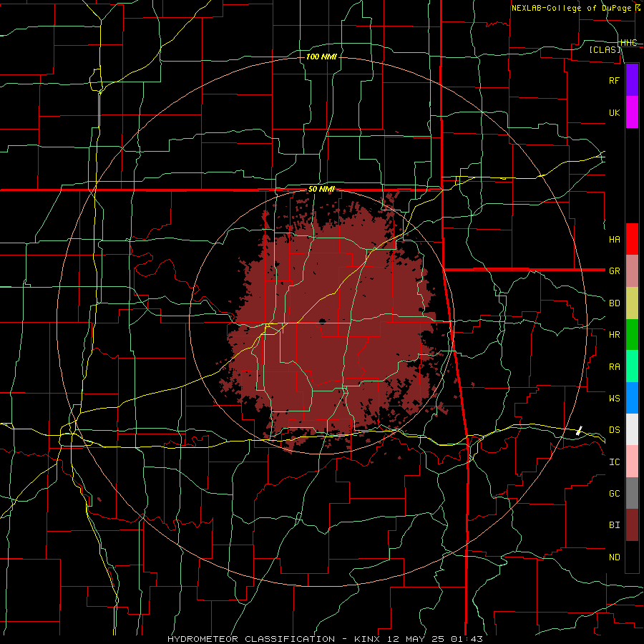The width and height of the screenshot is (644, 644).
Task: Click the RF purple legend color swatch
Action: click(632, 80)
